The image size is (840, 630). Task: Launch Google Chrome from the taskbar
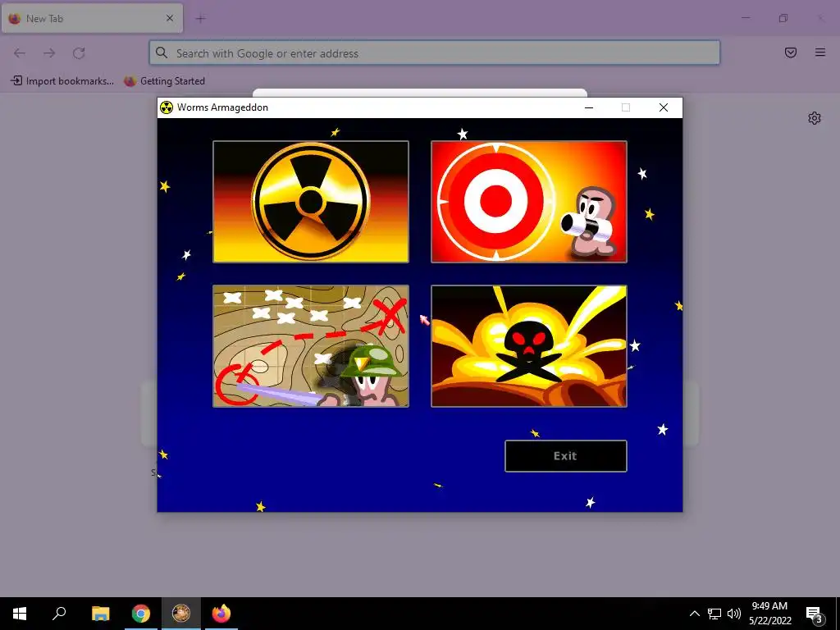tap(141, 614)
